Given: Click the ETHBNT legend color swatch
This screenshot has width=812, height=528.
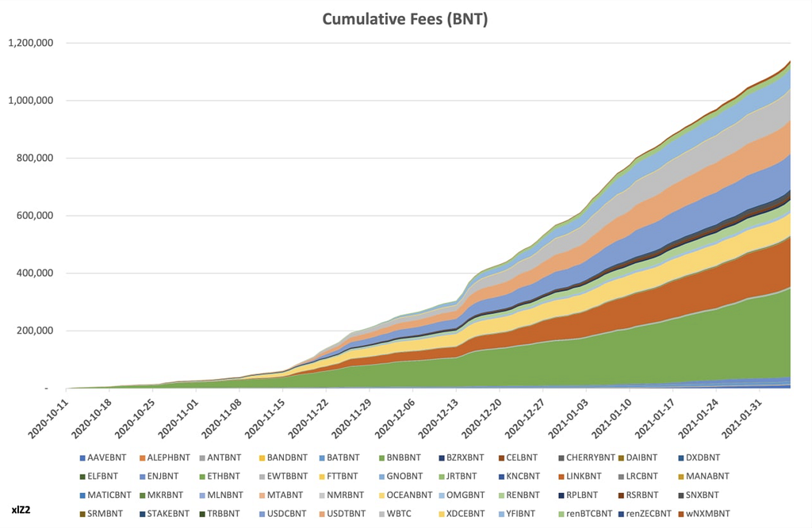Looking at the screenshot, I should click(202, 476).
